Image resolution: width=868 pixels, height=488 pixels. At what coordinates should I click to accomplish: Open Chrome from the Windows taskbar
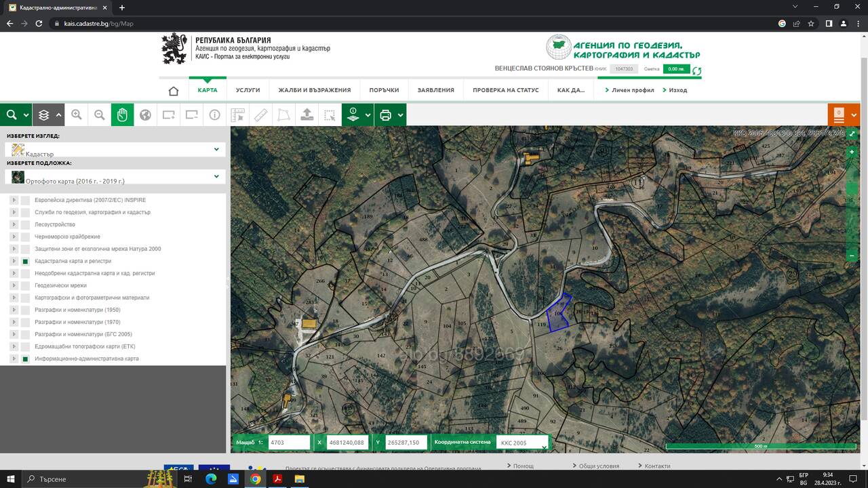pos(255,479)
